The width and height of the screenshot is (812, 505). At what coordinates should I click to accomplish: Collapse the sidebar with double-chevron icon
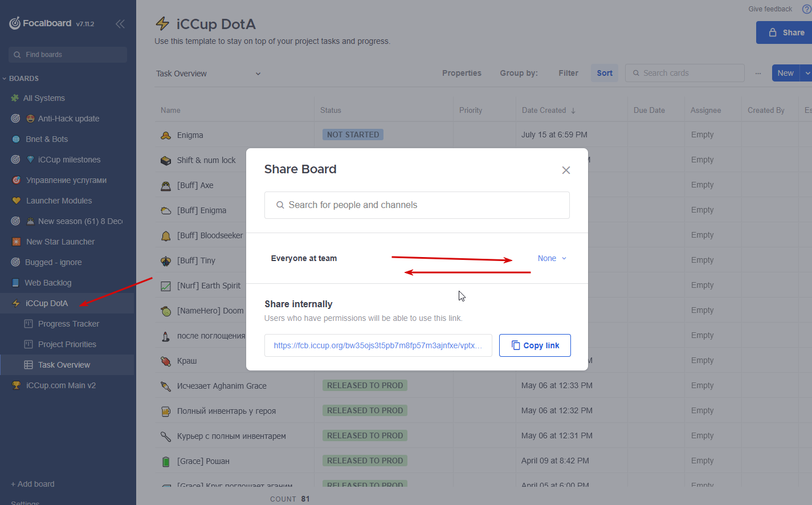coord(120,24)
